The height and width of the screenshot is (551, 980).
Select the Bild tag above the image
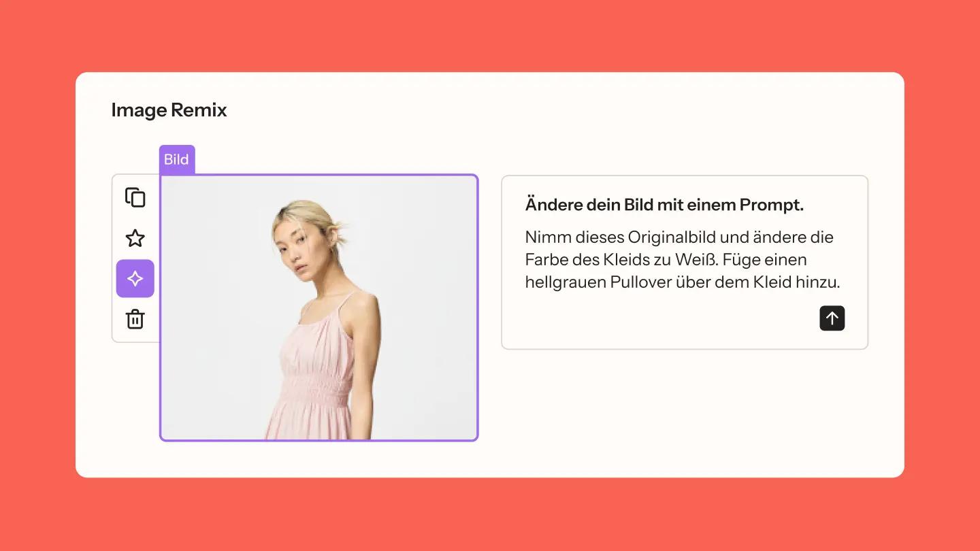coord(176,159)
